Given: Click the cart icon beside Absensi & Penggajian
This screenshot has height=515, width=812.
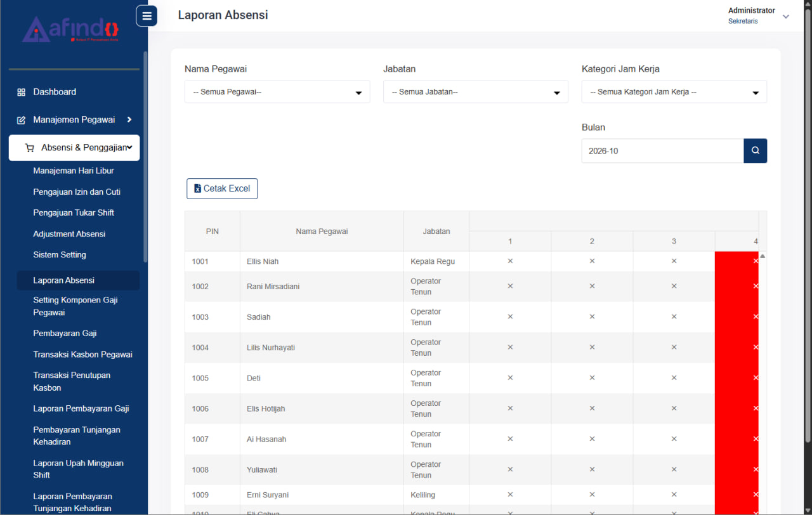Looking at the screenshot, I should pos(30,148).
